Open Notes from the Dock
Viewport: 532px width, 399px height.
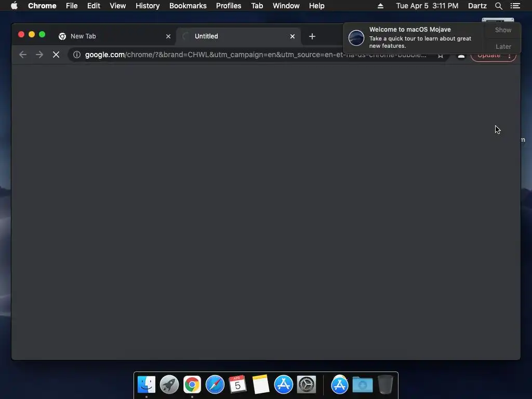click(x=261, y=385)
